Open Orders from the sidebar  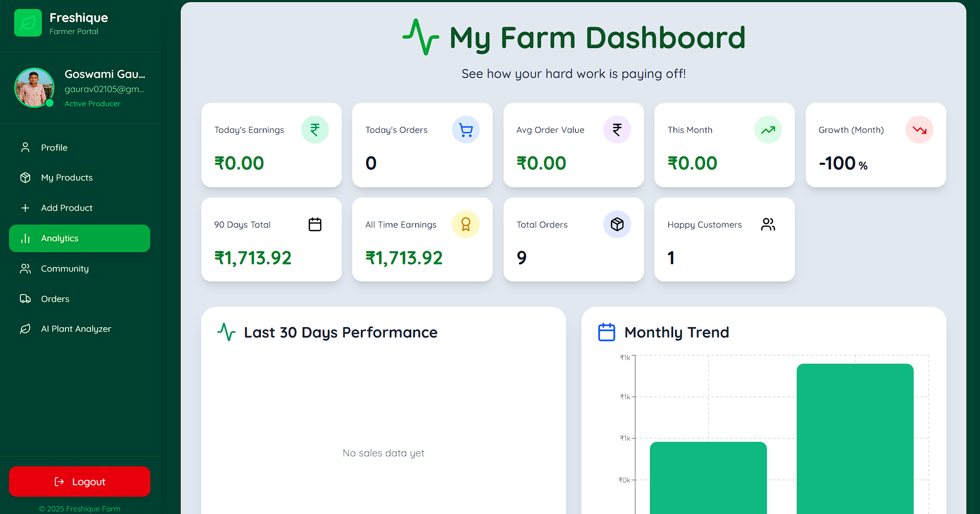[80, 299]
